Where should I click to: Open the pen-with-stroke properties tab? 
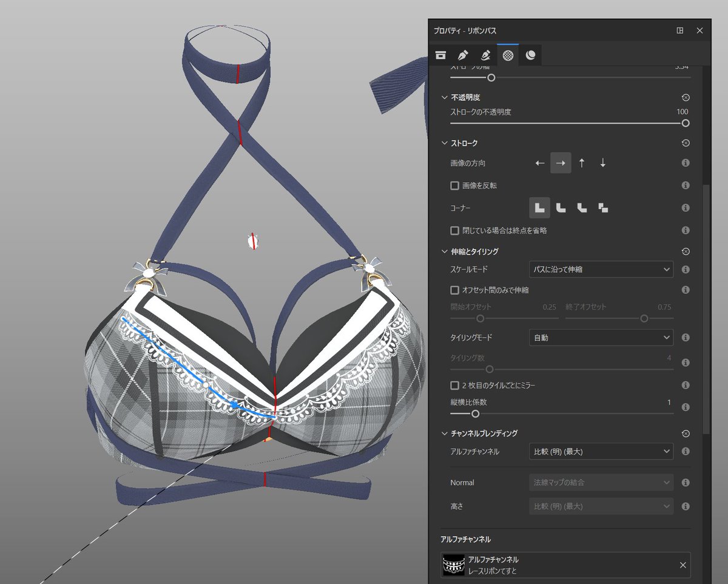[x=485, y=55]
